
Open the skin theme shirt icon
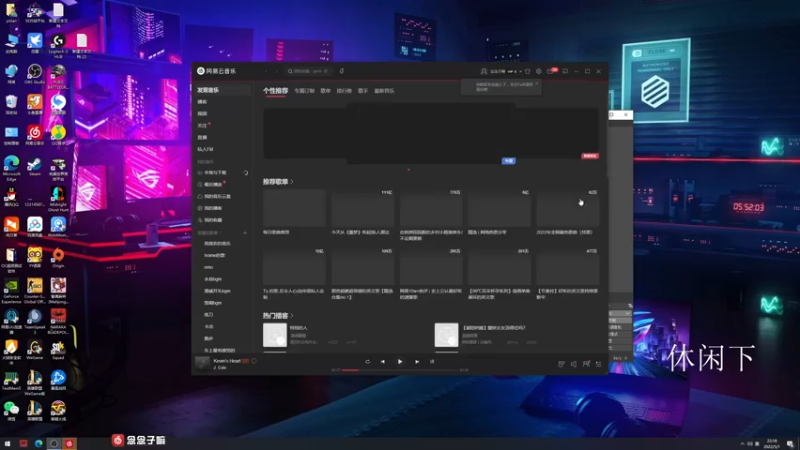coord(528,71)
